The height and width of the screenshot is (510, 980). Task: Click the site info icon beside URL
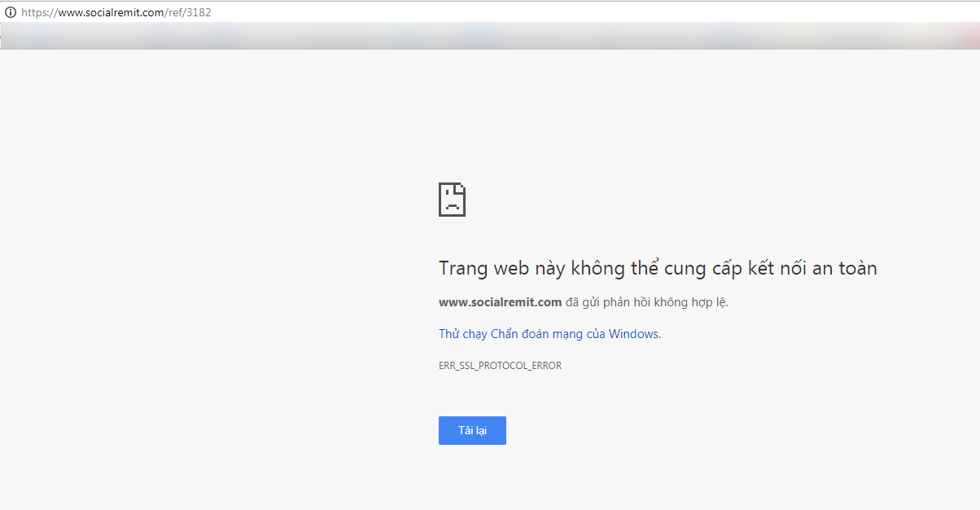(x=11, y=12)
